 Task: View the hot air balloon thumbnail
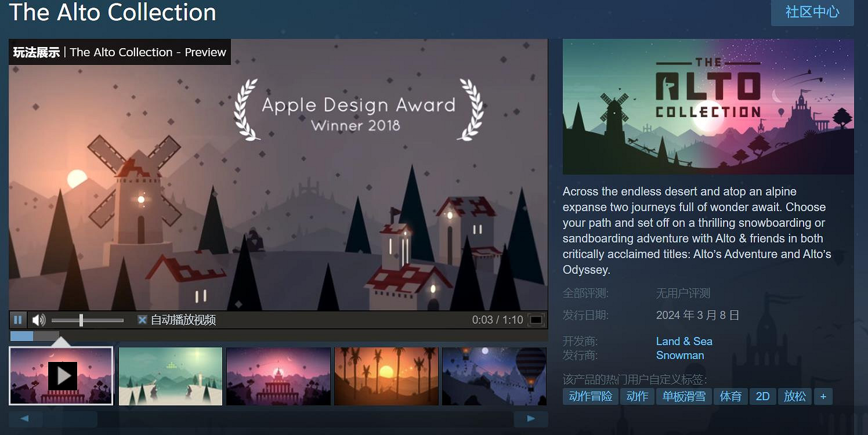[x=494, y=376]
